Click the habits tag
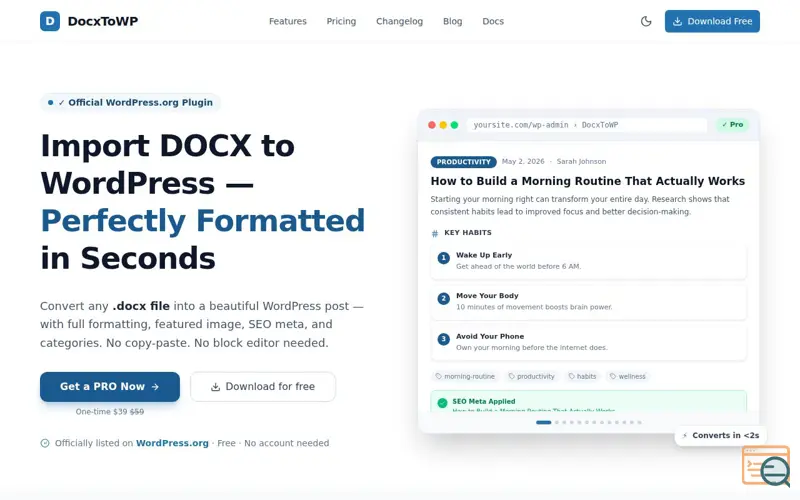Image resolution: width=800 pixels, height=500 pixels. [x=582, y=377]
